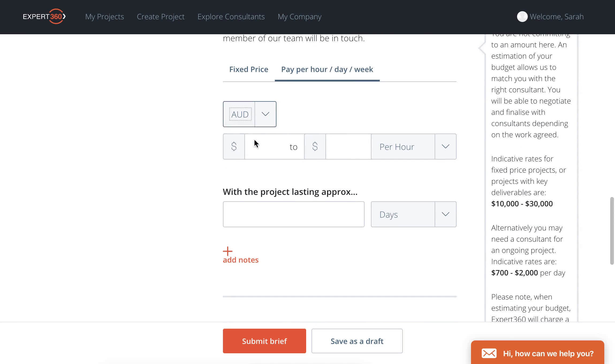615x364 pixels.
Task: Expand the Per Hour rate period dropdown
Action: click(445, 146)
